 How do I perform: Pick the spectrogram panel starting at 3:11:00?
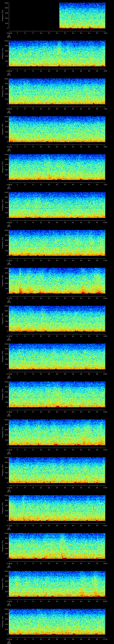pos(57,281)
